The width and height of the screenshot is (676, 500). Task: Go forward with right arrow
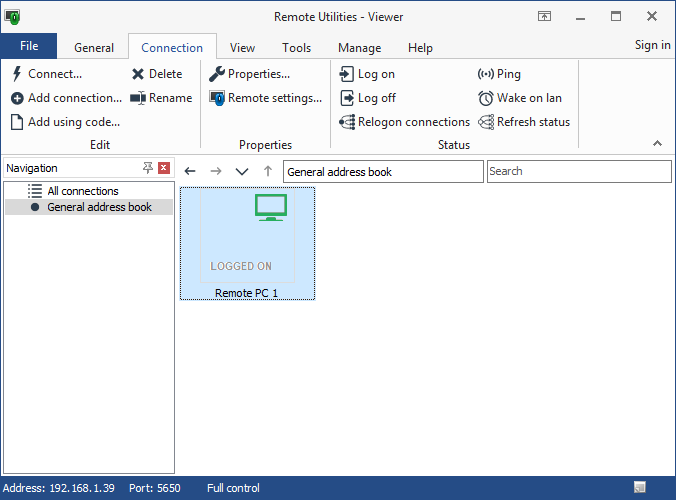(216, 172)
